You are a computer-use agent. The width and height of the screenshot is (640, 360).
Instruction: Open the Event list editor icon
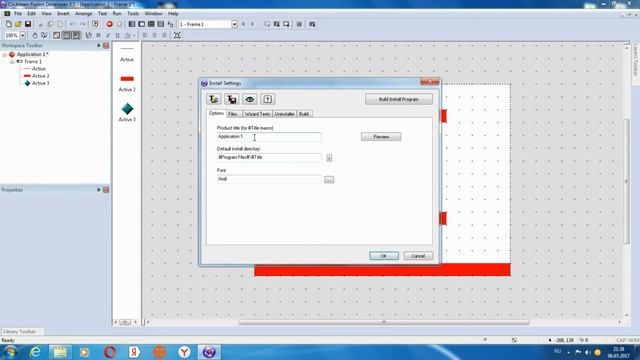(161, 24)
